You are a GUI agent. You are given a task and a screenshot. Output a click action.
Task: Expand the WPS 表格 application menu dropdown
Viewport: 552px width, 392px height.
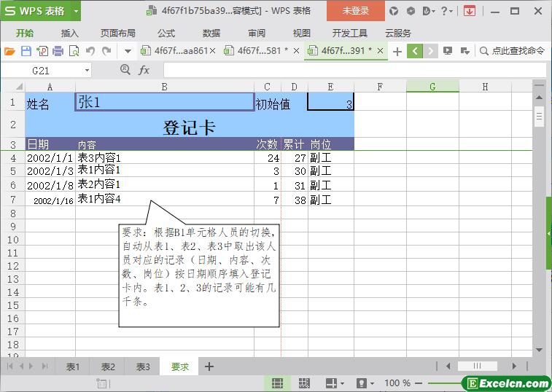(77, 11)
